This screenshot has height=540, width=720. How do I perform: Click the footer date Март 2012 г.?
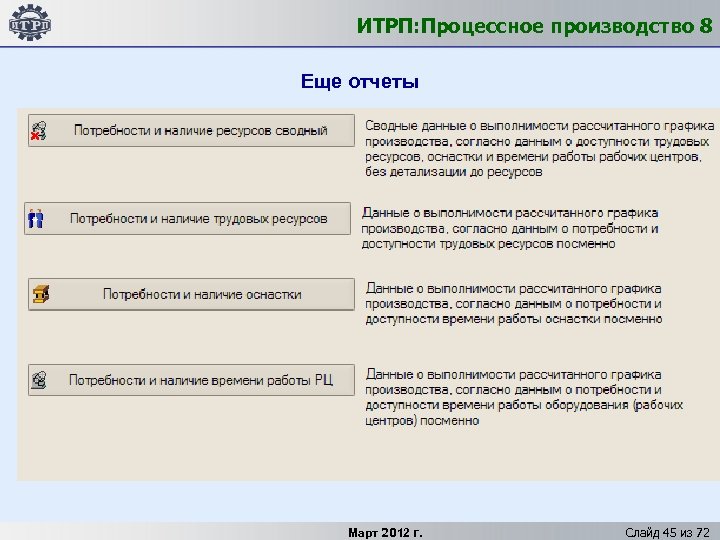pyautogui.click(x=385, y=533)
